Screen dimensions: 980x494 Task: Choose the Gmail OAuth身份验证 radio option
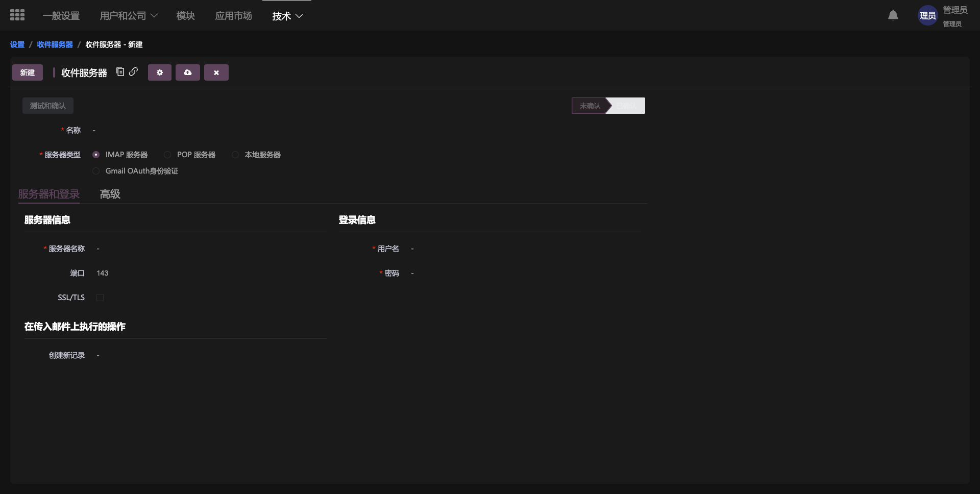[96, 171]
